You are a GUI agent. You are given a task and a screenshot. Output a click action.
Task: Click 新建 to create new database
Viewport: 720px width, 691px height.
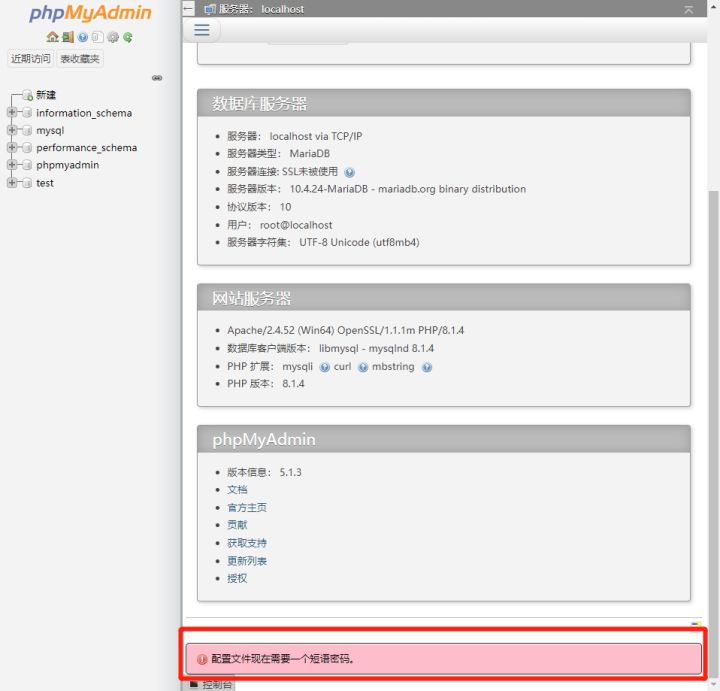[x=46, y=95]
